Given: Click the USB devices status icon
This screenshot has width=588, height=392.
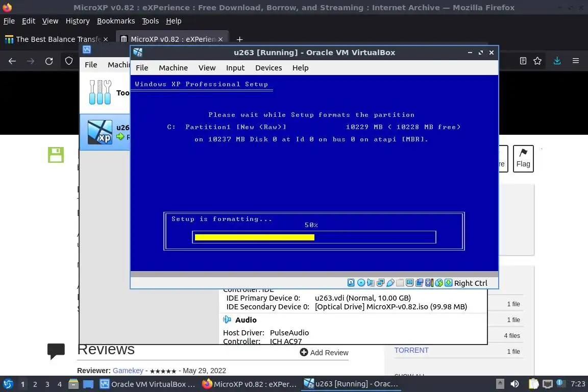Looking at the screenshot, I should [x=390, y=283].
